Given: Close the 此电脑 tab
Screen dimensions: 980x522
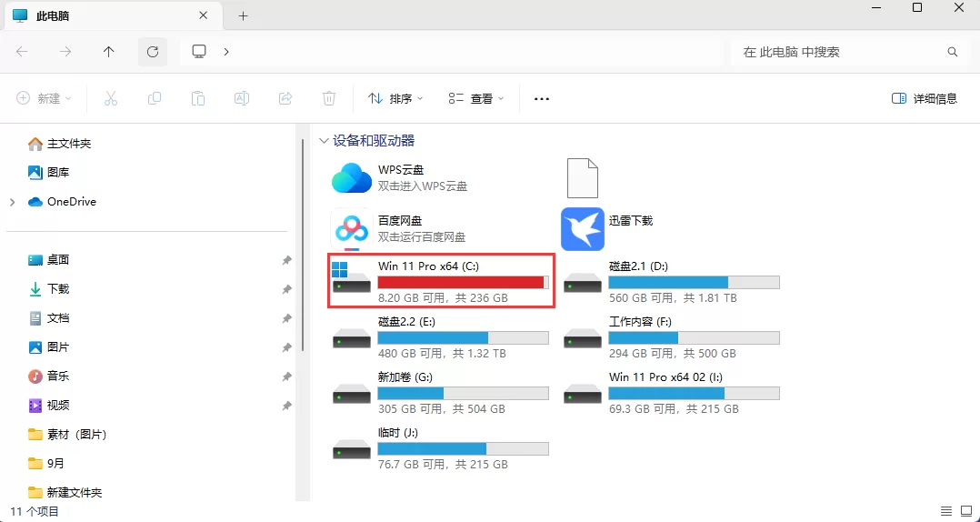Looking at the screenshot, I should click(x=203, y=15).
